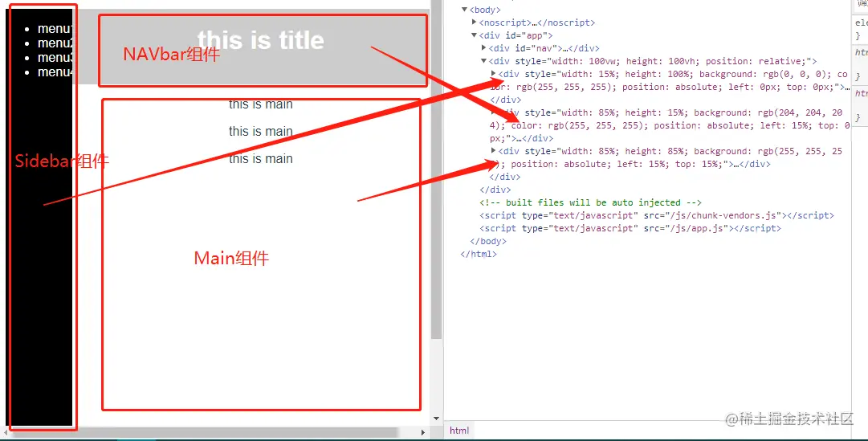Viewport: 868px width, 441px height.
Task: Open the /js/app.js script link
Action: pos(699,228)
